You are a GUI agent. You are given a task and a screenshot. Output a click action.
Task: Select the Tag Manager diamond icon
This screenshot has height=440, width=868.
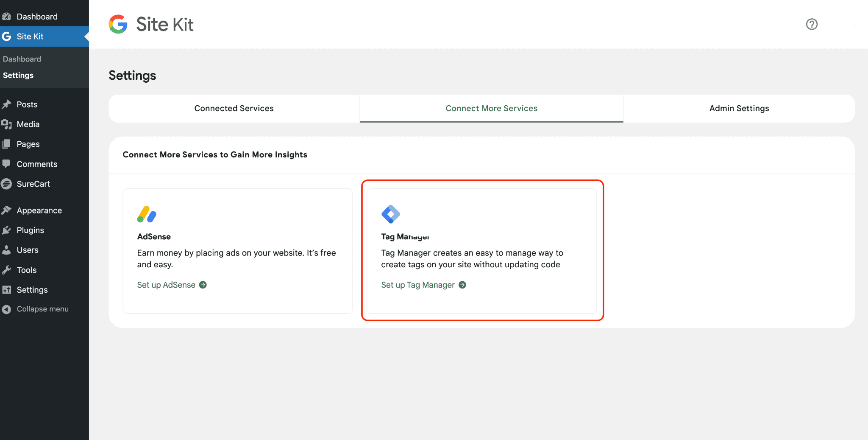point(391,214)
